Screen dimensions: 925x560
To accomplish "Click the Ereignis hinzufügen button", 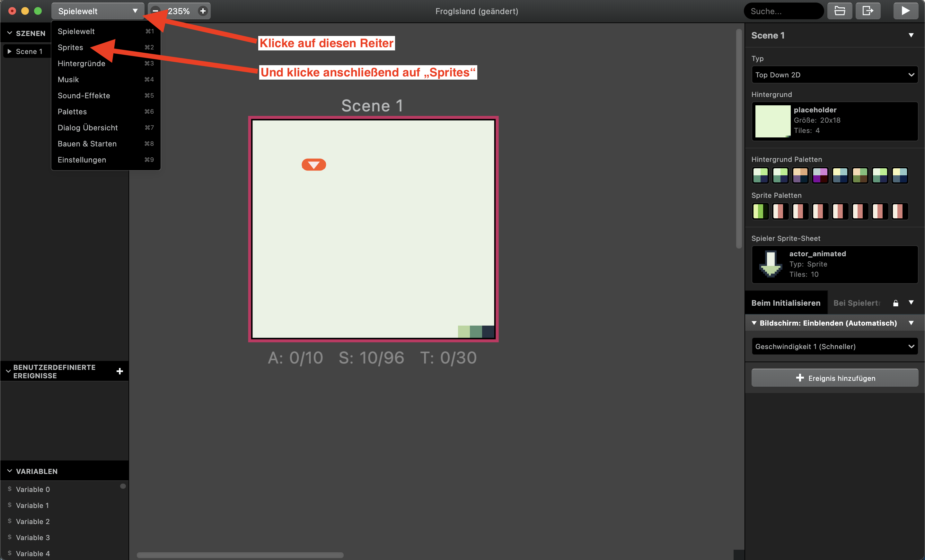I will [x=834, y=378].
